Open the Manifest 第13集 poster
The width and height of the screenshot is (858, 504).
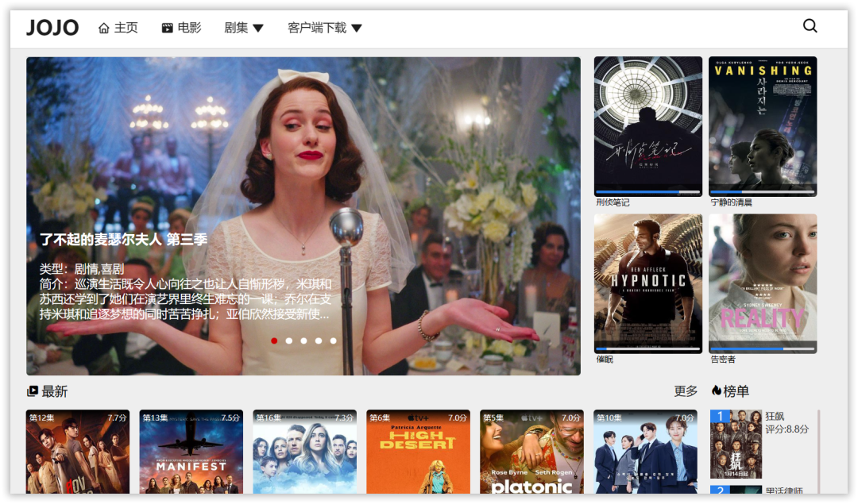(x=191, y=452)
